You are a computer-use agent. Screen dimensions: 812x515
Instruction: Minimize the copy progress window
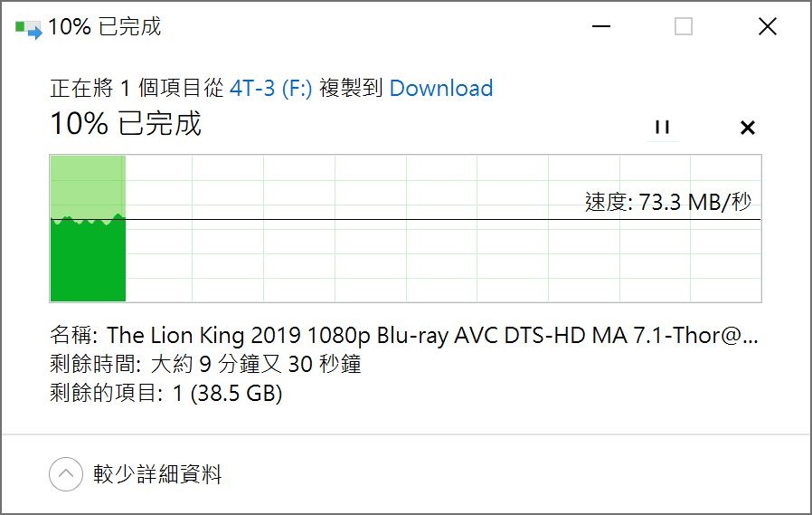click(600, 26)
